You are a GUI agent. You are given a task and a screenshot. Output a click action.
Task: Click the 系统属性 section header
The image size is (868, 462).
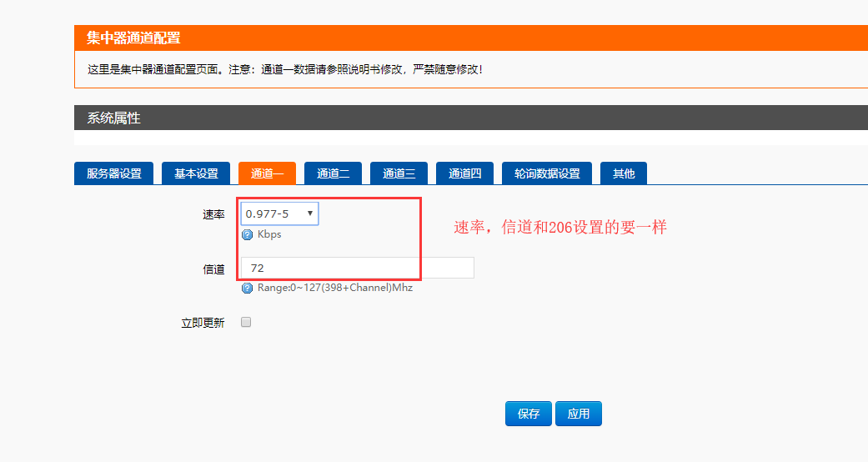pyautogui.click(x=114, y=118)
